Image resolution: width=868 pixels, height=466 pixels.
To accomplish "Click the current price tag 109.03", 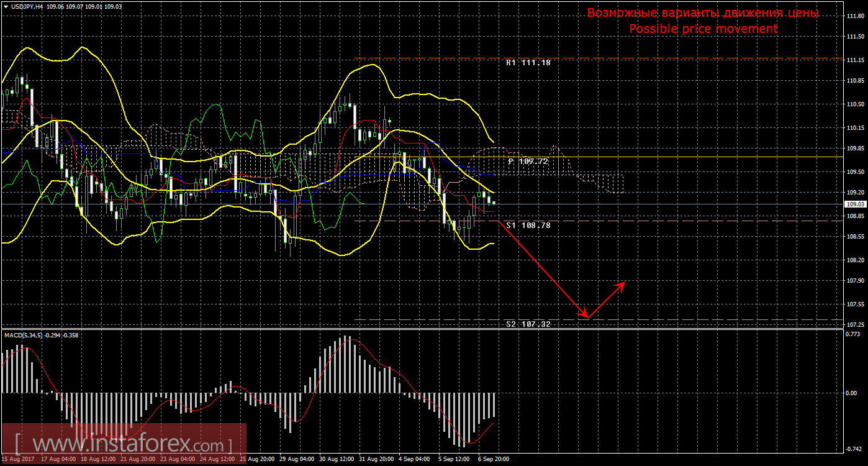I will coord(856,204).
